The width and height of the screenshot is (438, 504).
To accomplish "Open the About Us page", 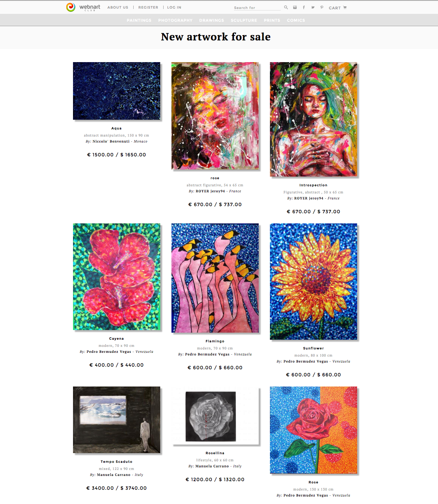I will click(x=118, y=7).
